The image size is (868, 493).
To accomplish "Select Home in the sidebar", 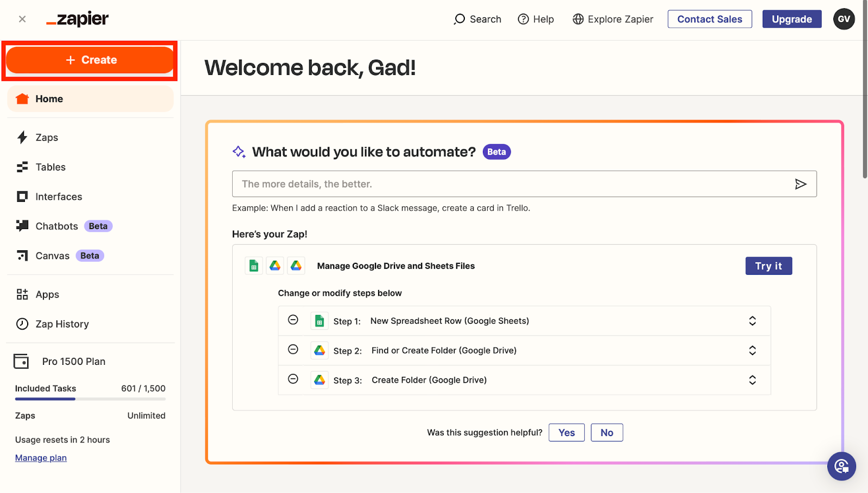I will [x=90, y=99].
